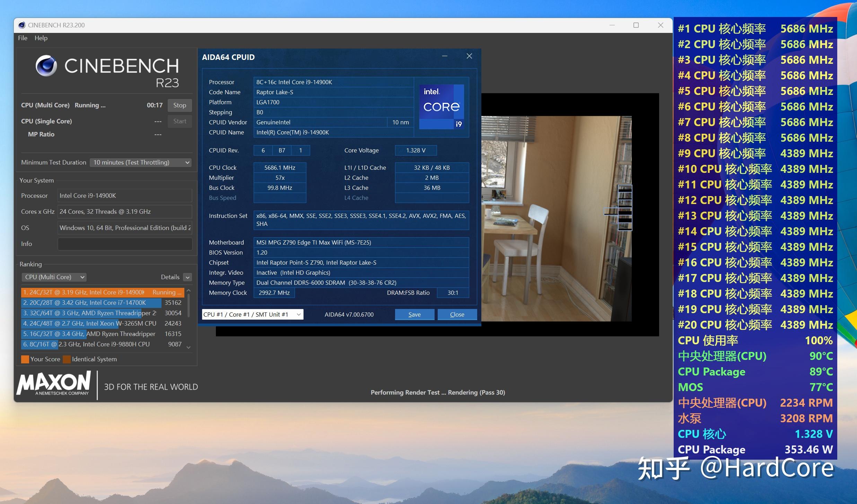Click the MOS 77°C overlay row
This screenshot has width=857, height=504.
tap(755, 387)
